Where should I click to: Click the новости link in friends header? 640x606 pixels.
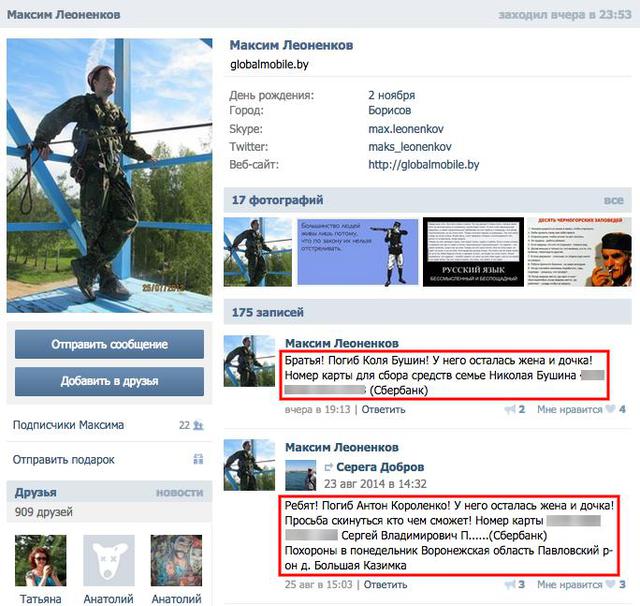point(180,493)
